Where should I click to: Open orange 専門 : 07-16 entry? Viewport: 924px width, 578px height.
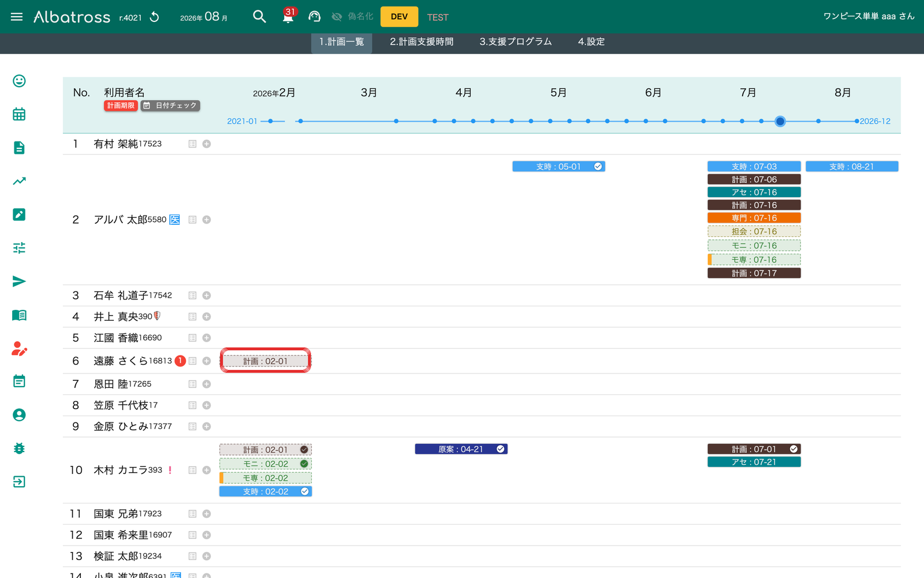click(754, 218)
